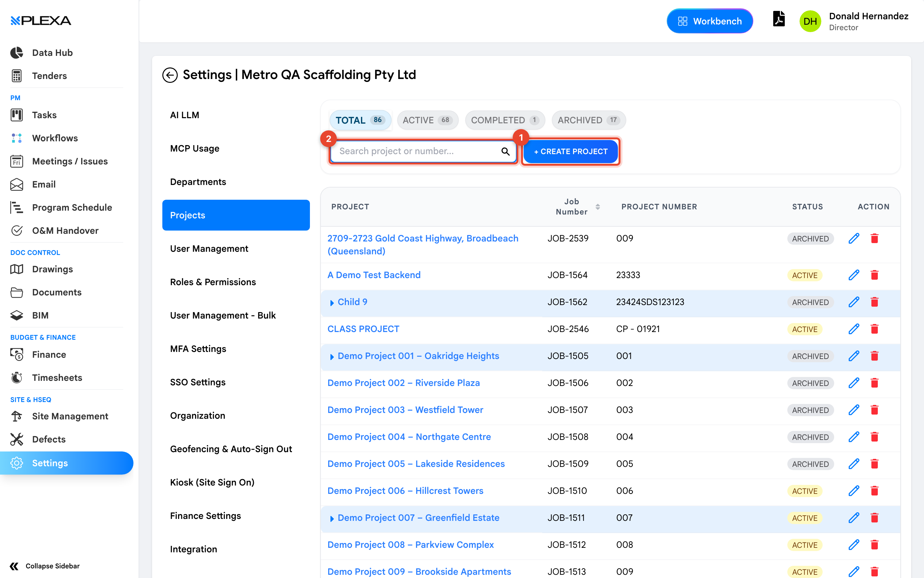Open the Defects tools icon
The height and width of the screenshot is (578, 924).
(17, 439)
